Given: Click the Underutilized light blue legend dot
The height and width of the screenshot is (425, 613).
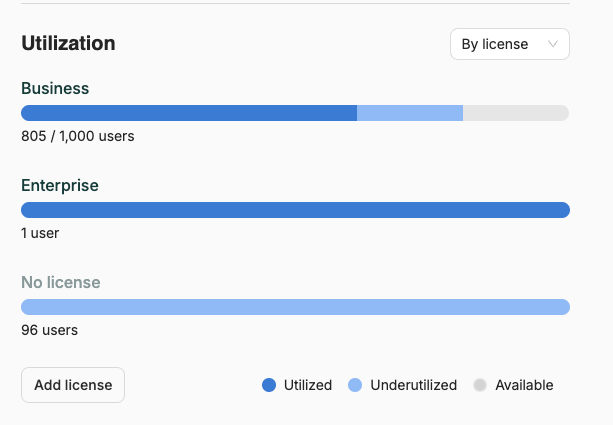Looking at the screenshot, I should pos(355,385).
